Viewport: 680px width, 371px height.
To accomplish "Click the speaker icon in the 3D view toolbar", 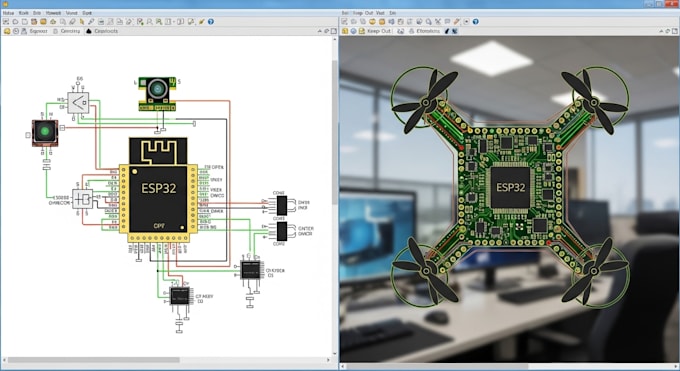I will 391,22.
